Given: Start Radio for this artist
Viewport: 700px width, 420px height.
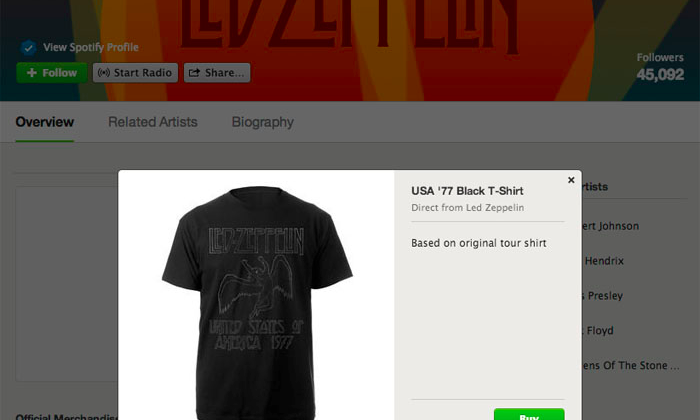Looking at the screenshot, I should [x=135, y=73].
